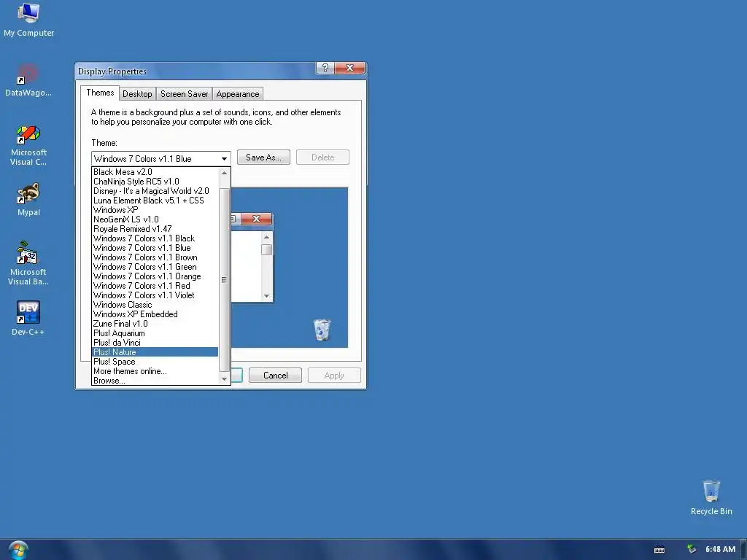Screen dimensions: 747x560
Task: Choose ChaNinja Style RC5 v1.0 theme
Action: [155, 182]
